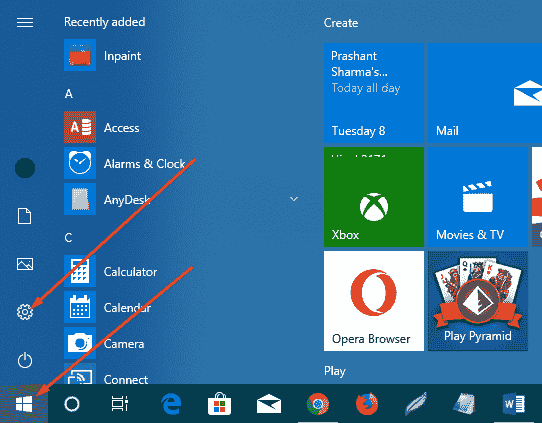Open Task View on the taskbar
This screenshot has width=542, height=423.
point(120,404)
